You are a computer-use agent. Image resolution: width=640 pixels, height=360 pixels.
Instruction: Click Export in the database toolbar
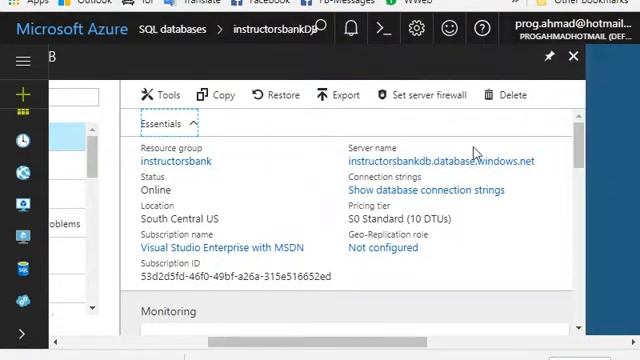[x=338, y=95]
